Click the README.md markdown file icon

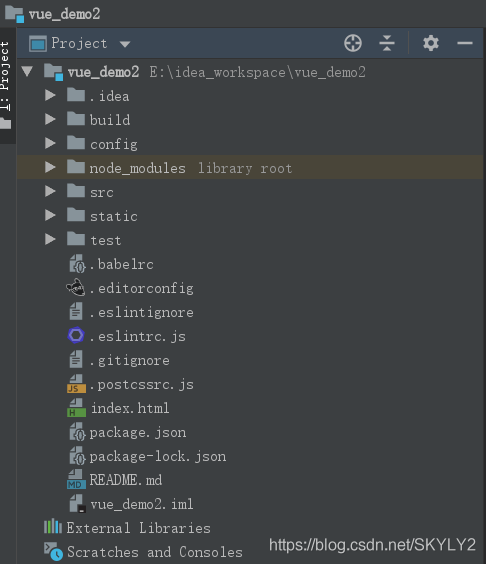pyautogui.click(x=76, y=479)
